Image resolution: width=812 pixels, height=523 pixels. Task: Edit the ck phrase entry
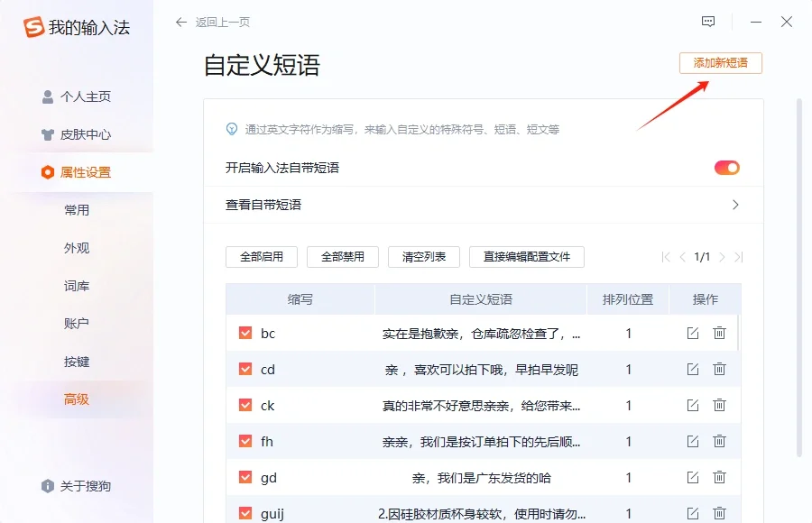coord(693,405)
